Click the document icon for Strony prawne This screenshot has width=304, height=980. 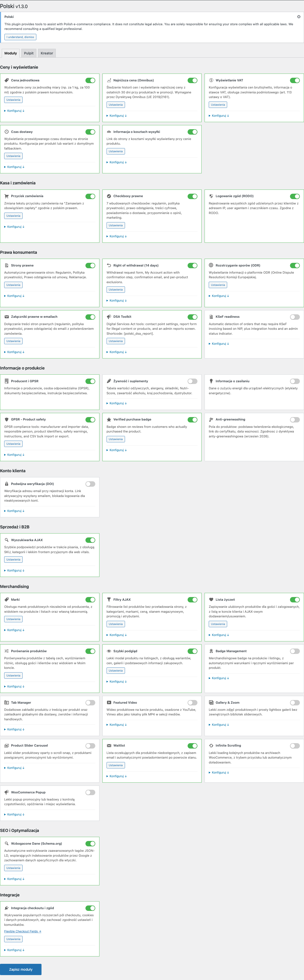[x=6, y=266]
